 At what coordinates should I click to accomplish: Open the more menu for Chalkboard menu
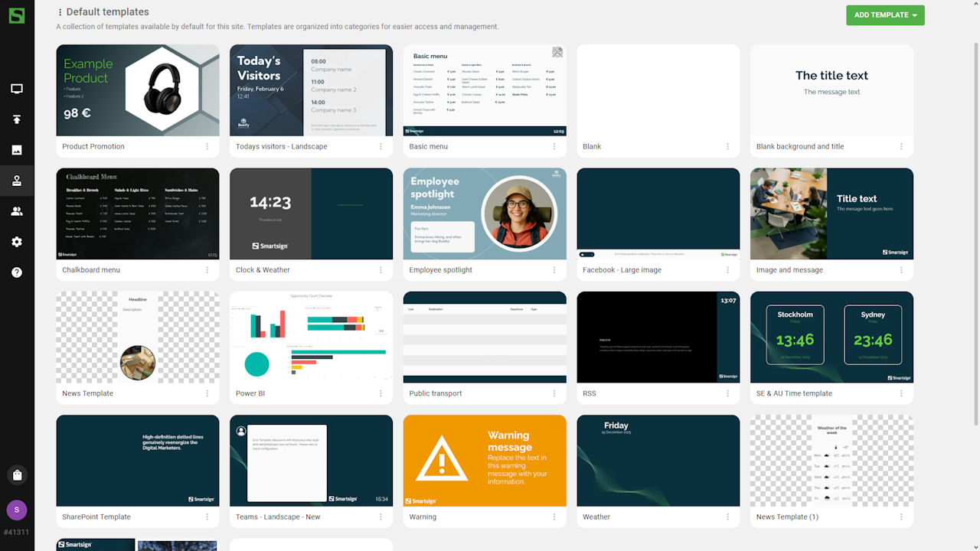[207, 270]
